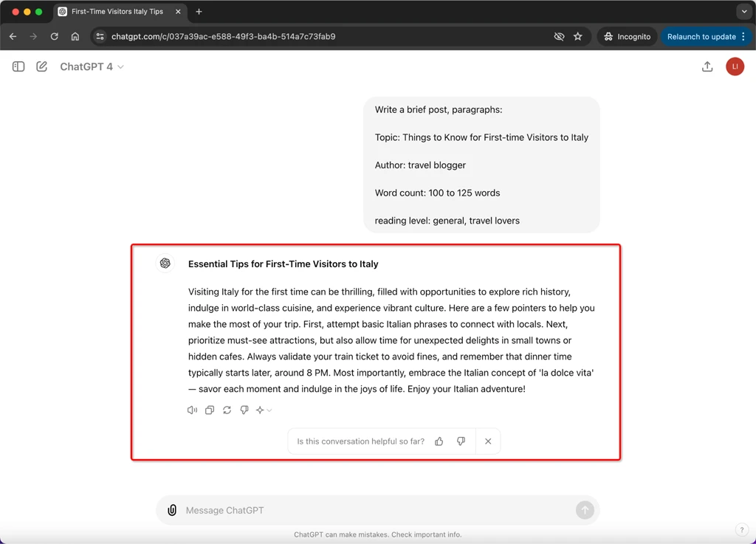
Task: Toggle the tracking protection eye icon
Action: 559,37
